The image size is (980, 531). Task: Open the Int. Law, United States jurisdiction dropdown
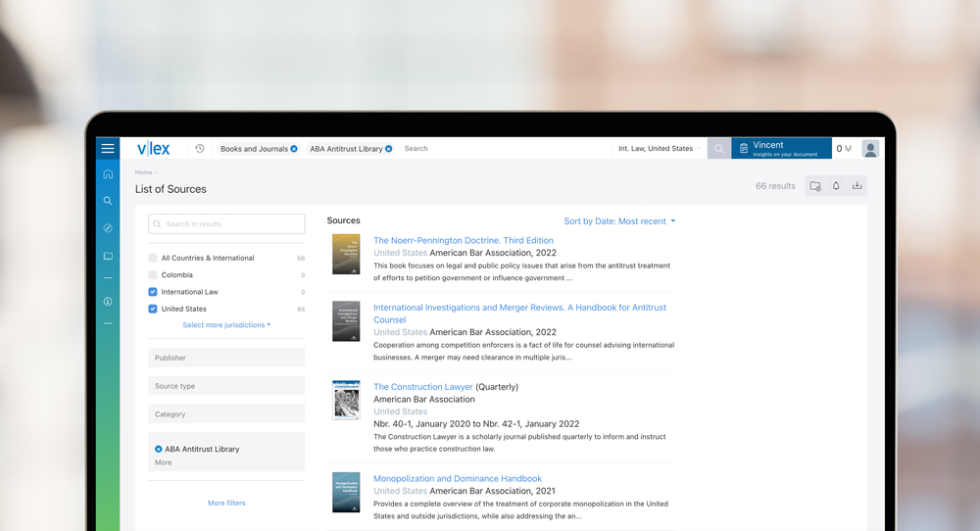click(x=660, y=149)
